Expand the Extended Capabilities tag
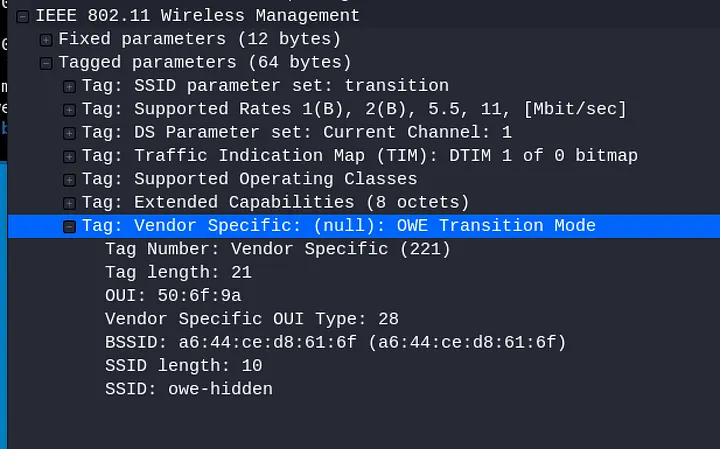Screen dimensions: 720x449 (x=69, y=203)
